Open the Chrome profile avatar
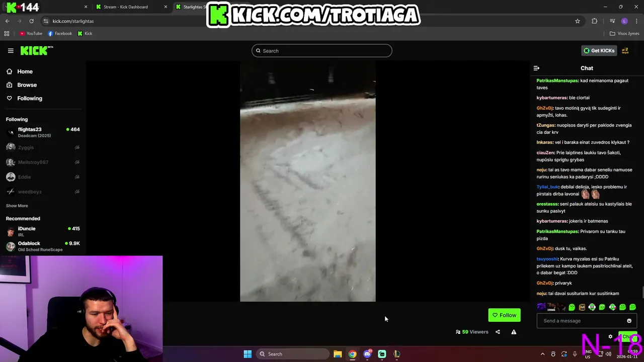 coord(624,21)
